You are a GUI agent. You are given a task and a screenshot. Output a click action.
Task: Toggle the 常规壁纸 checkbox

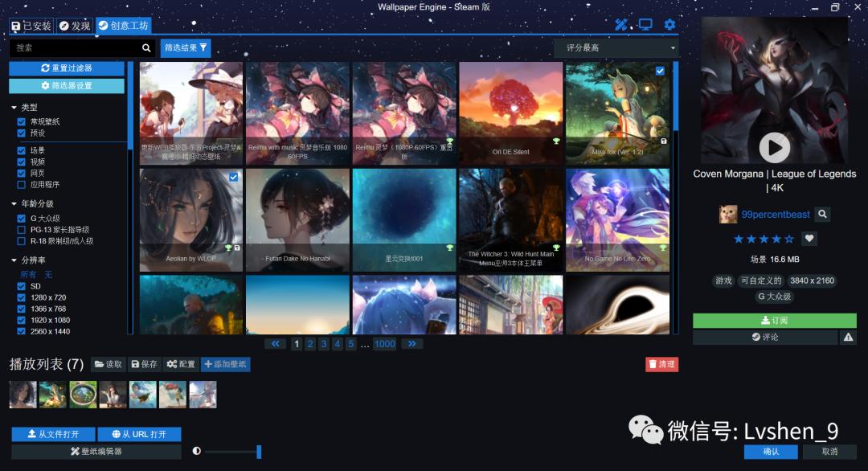[21, 121]
